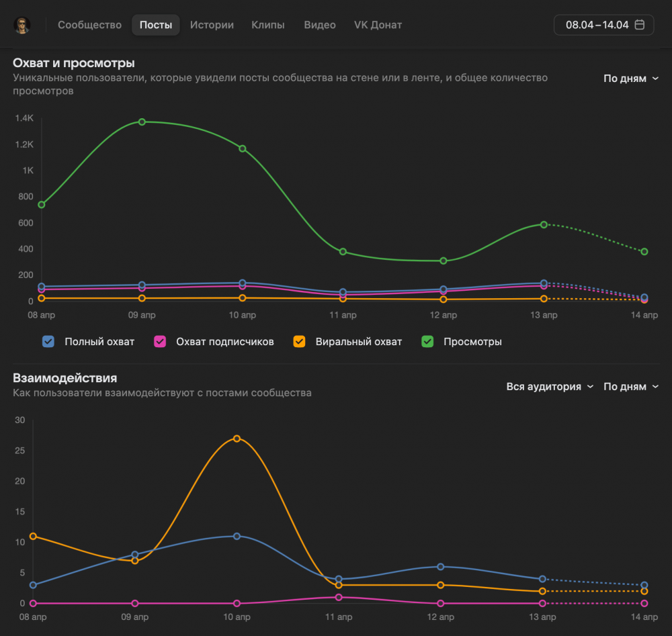The image size is (672, 636).
Task: Switch to the Видео tab
Action: tap(320, 25)
